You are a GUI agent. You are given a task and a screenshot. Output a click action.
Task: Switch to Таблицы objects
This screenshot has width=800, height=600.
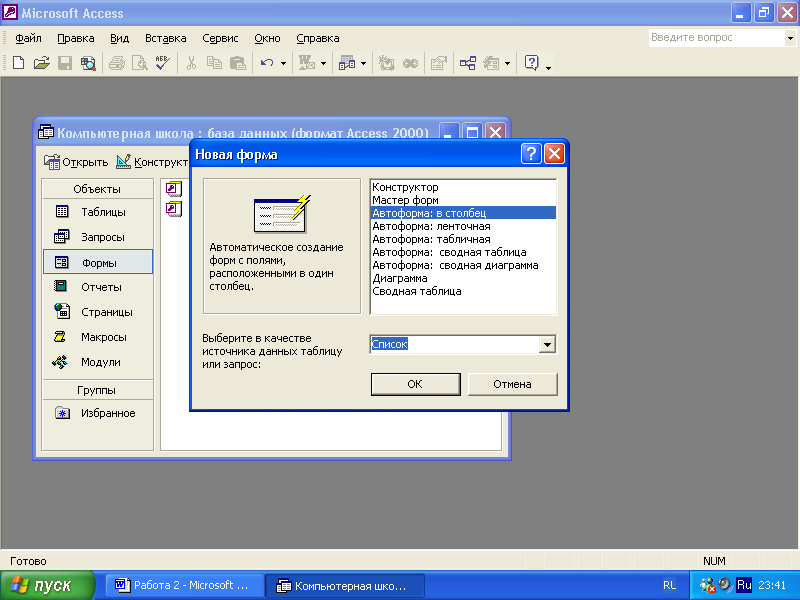coord(97,212)
